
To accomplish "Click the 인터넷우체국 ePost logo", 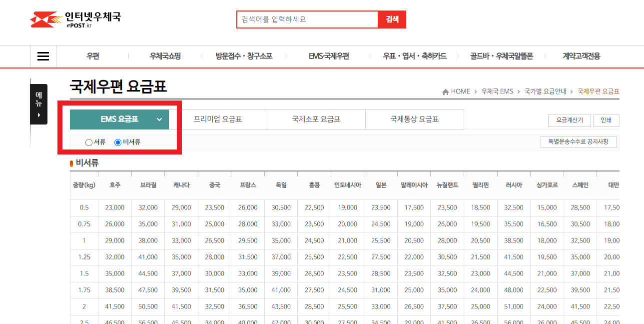I will coord(75,18).
